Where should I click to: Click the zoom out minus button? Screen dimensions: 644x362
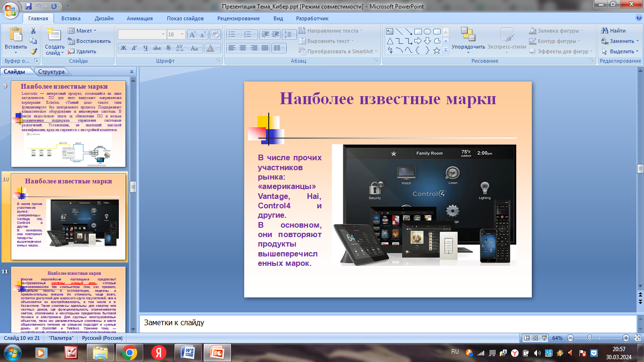tap(570, 338)
